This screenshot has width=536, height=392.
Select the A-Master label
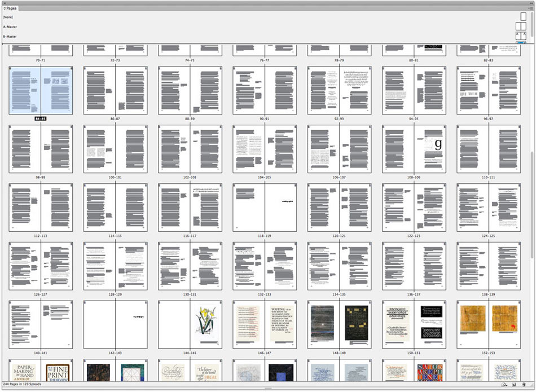[x=10, y=27]
